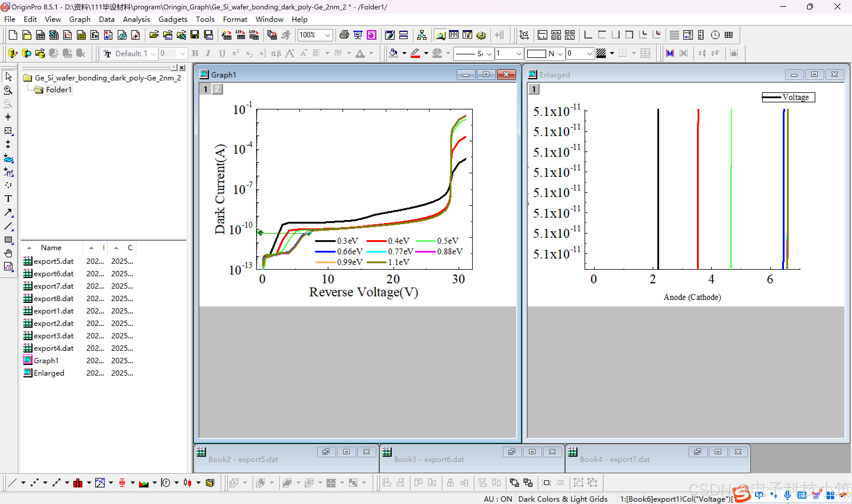Image resolution: width=852 pixels, height=504 pixels.
Task: Select export5.dat in project list
Action: [x=53, y=261]
